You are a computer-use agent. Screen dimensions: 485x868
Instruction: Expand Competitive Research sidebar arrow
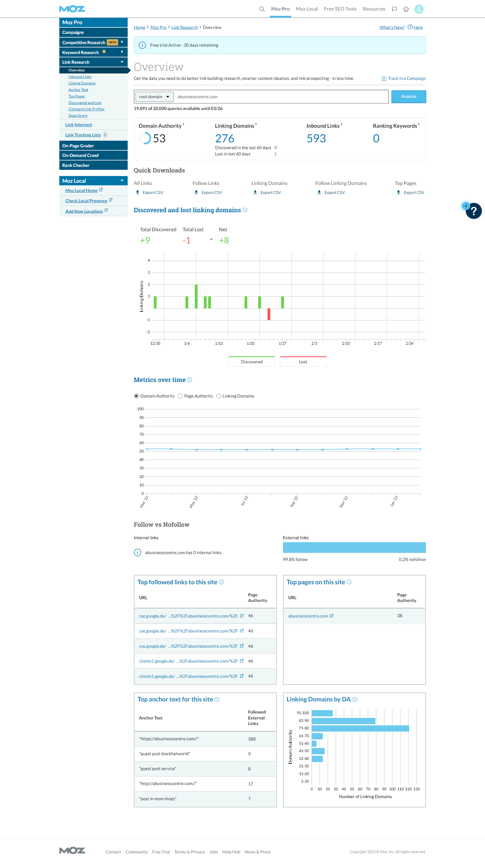[122, 42]
